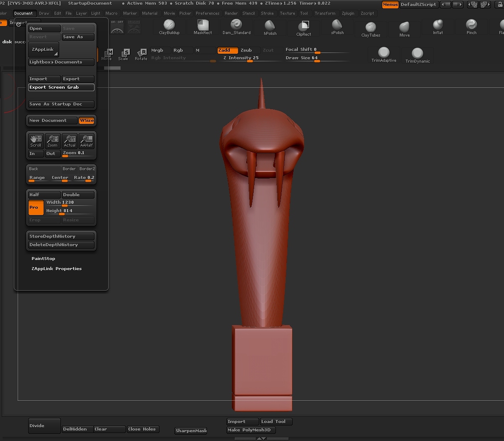Select the MaskRect brush
Image resolution: width=504 pixels, height=441 pixels.
[x=203, y=27]
